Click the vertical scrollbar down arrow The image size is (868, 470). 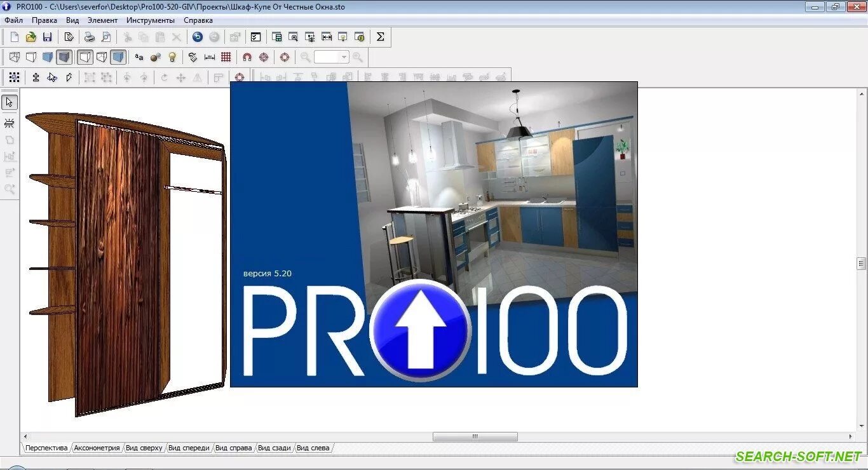[x=862, y=426]
